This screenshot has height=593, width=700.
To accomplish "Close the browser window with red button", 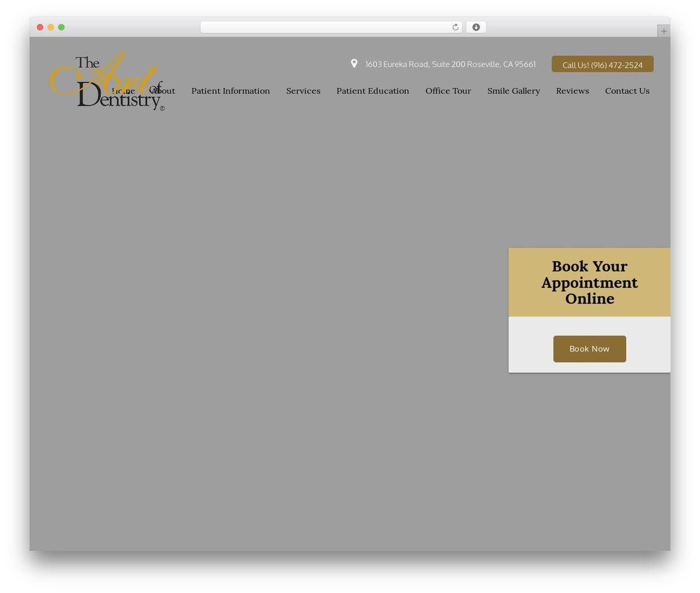I will click(x=40, y=27).
